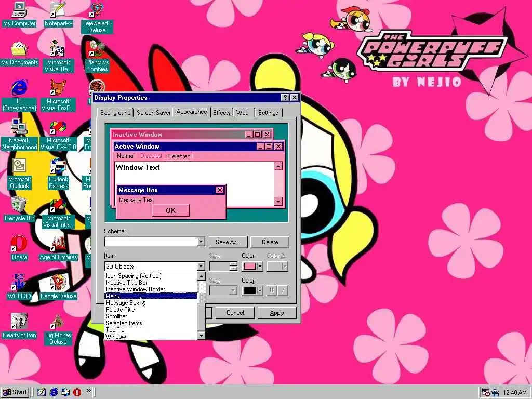Select the Plants vs Zombies icon
Screen dimensions: 532x399
click(97, 57)
